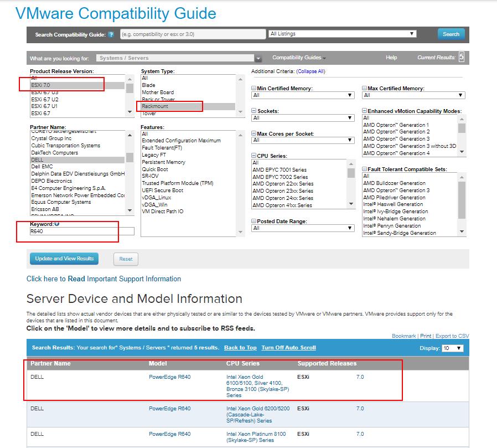Select Crystal Group Inc partner
Screen dimensions: 497x448
77,138
